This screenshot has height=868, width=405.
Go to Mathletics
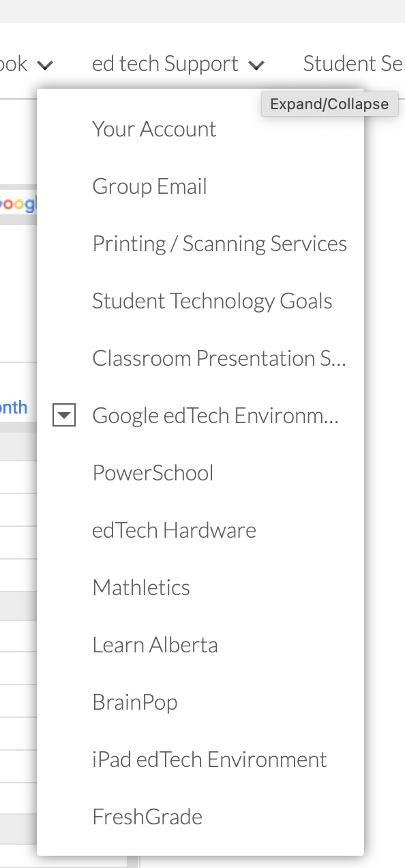[141, 588]
